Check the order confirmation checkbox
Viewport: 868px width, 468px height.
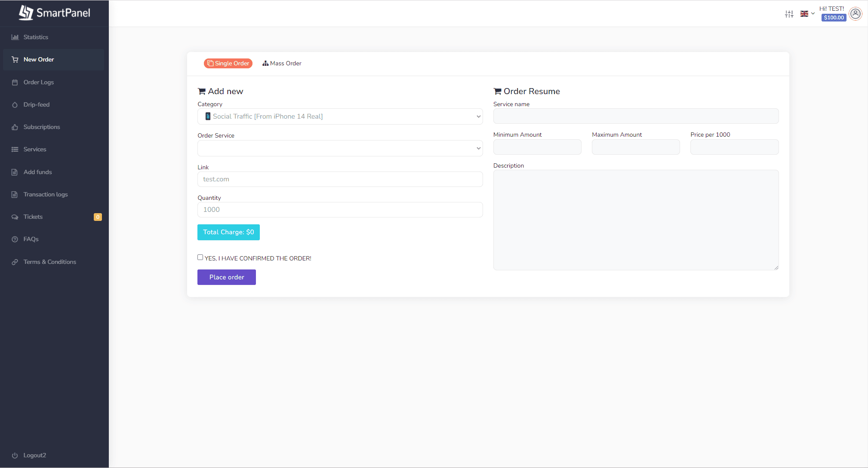200,257
